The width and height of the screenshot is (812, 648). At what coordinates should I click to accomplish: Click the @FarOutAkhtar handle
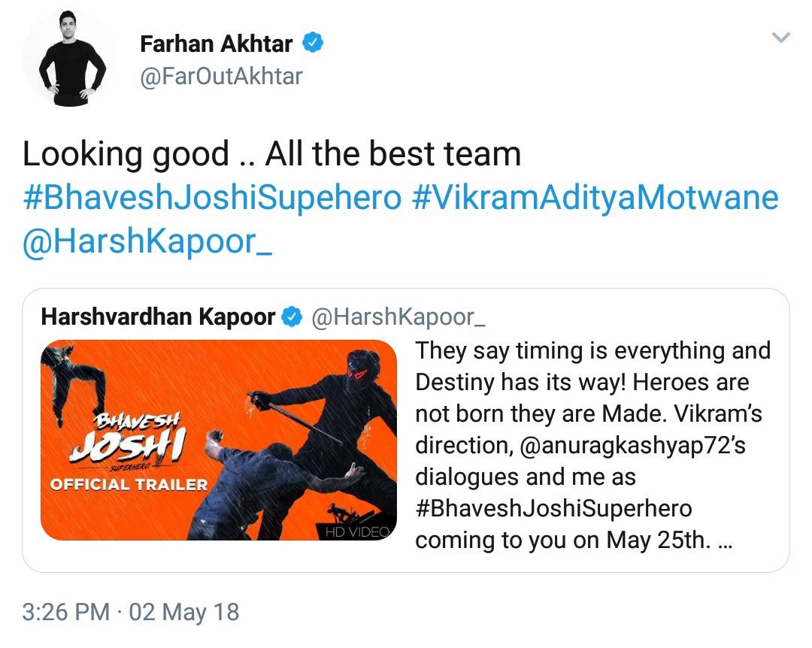[x=221, y=76]
